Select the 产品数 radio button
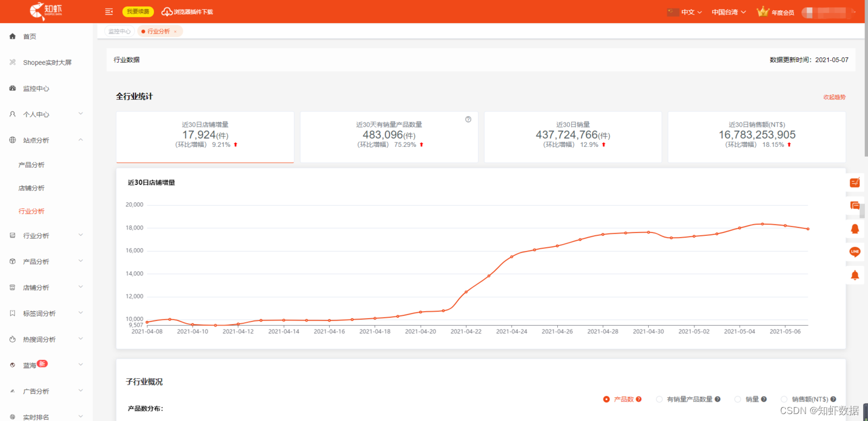Screen dimensions: 868x421 [606, 399]
